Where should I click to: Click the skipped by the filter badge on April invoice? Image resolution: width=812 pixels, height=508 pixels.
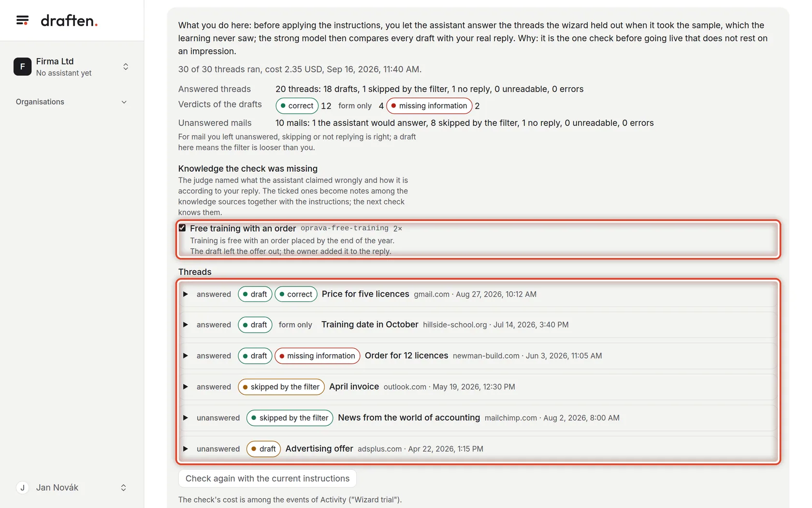click(281, 387)
